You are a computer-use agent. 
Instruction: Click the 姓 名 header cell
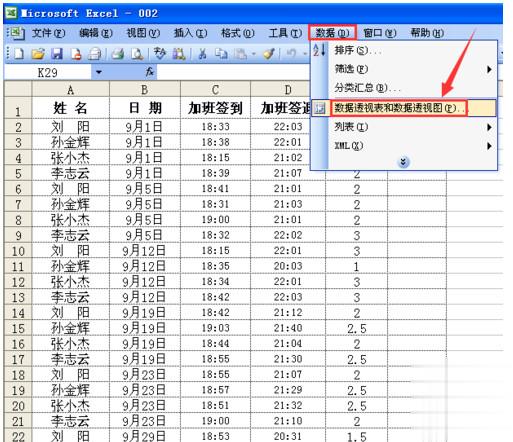pyautogui.click(x=71, y=108)
